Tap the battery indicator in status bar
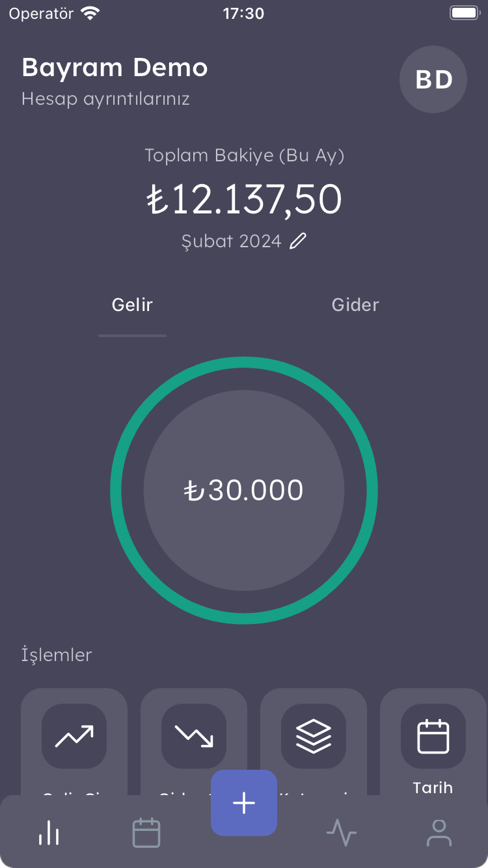This screenshot has height=868, width=488. tap(463, 13)
